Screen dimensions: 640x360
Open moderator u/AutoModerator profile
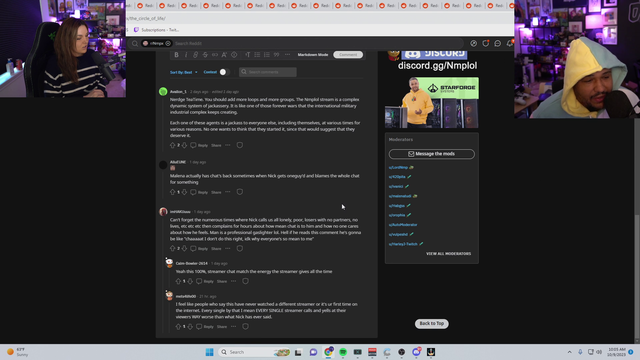pos(403,225)
